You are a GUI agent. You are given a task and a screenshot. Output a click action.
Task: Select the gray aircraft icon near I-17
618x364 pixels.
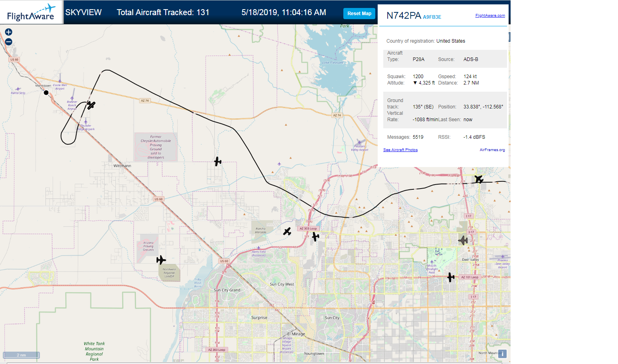463,240
